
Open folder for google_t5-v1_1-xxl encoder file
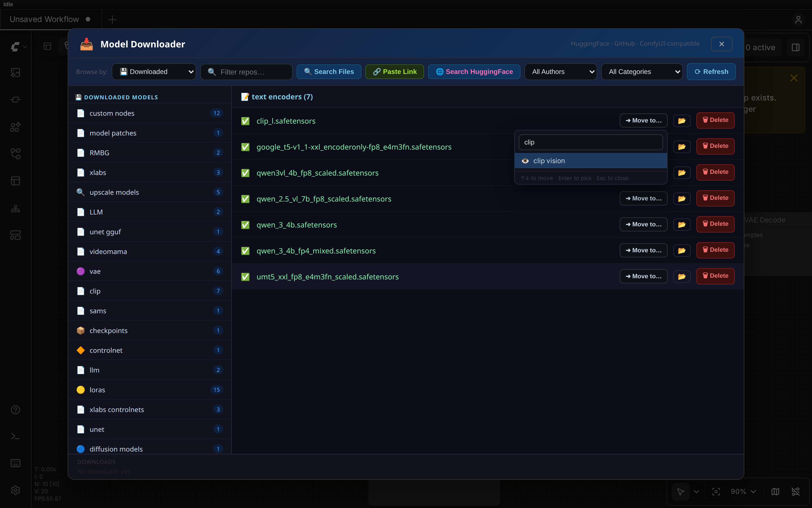[681, 146]
